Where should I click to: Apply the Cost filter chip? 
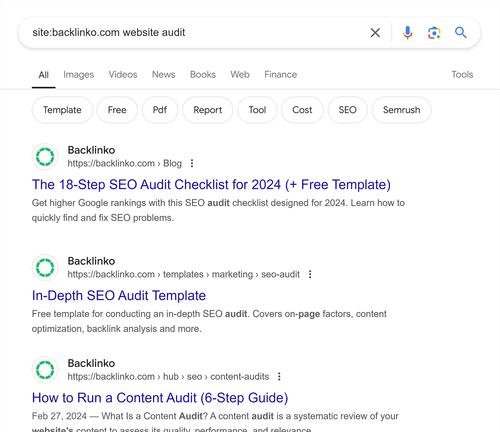pos(302,110)
